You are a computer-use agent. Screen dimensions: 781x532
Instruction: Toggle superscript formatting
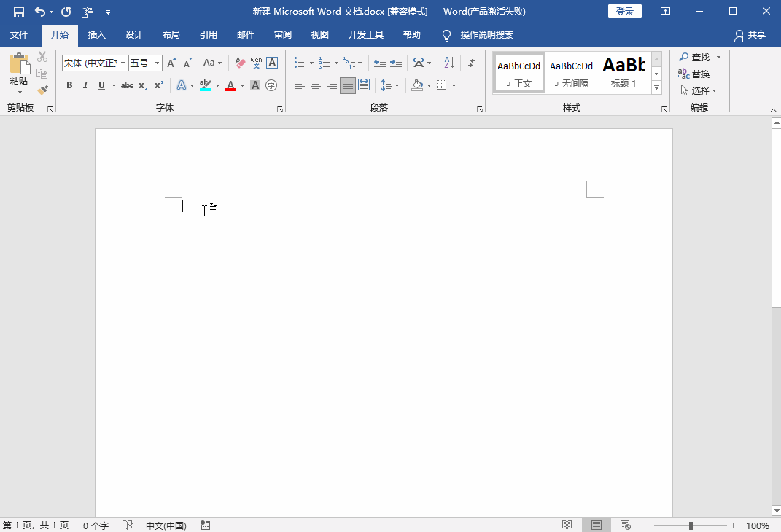159,85
